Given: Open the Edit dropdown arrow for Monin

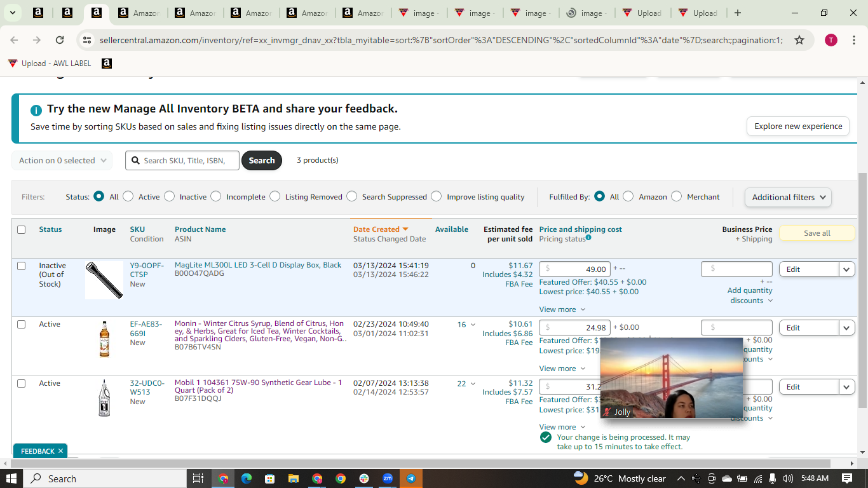Looking at the screenshot, I should tap(847, 328).
